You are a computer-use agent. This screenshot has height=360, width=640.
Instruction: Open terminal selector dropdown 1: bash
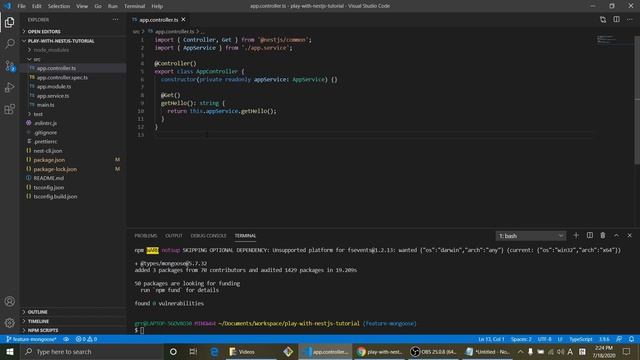point(531,236)
